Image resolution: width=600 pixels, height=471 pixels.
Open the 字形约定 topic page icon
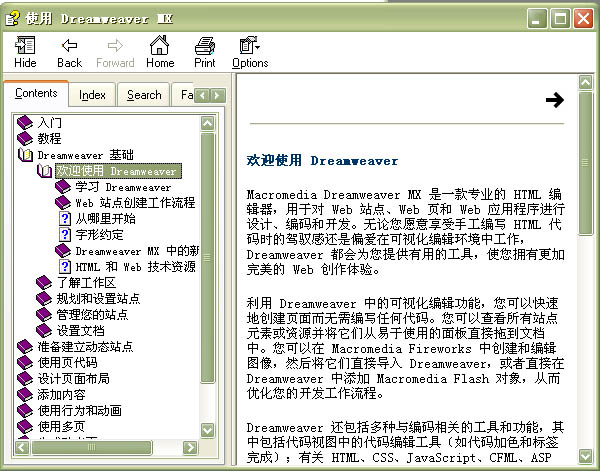pos(65,235)
